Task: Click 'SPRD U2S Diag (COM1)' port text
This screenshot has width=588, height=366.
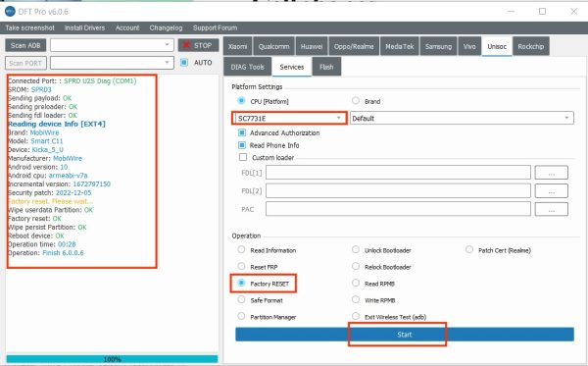Action: [x=100, y=80]
